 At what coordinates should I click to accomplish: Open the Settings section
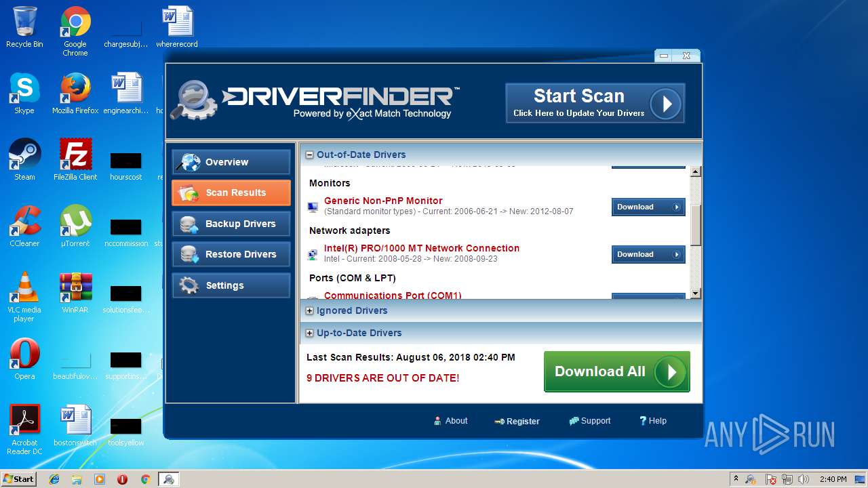(x=231, y=285)
